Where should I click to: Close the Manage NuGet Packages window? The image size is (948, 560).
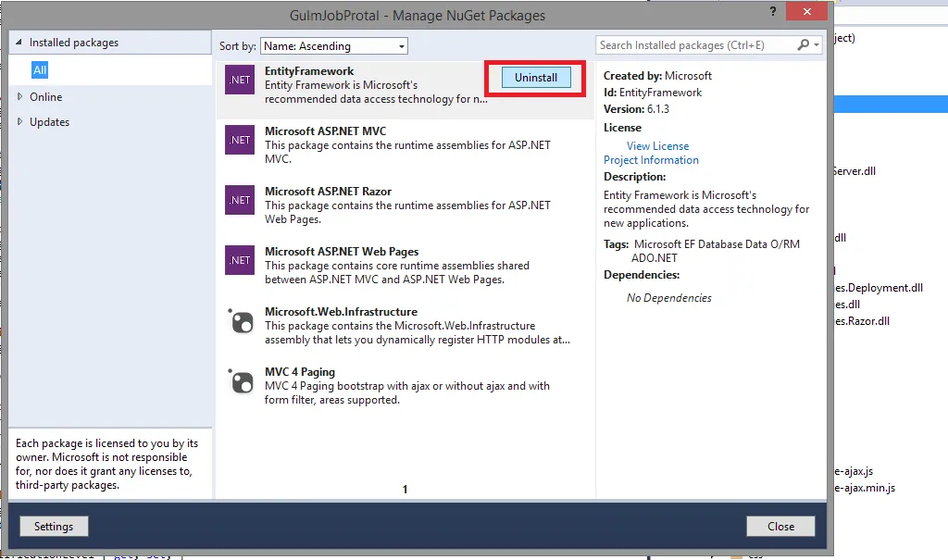pyautogui.click(x=806, y=11)
